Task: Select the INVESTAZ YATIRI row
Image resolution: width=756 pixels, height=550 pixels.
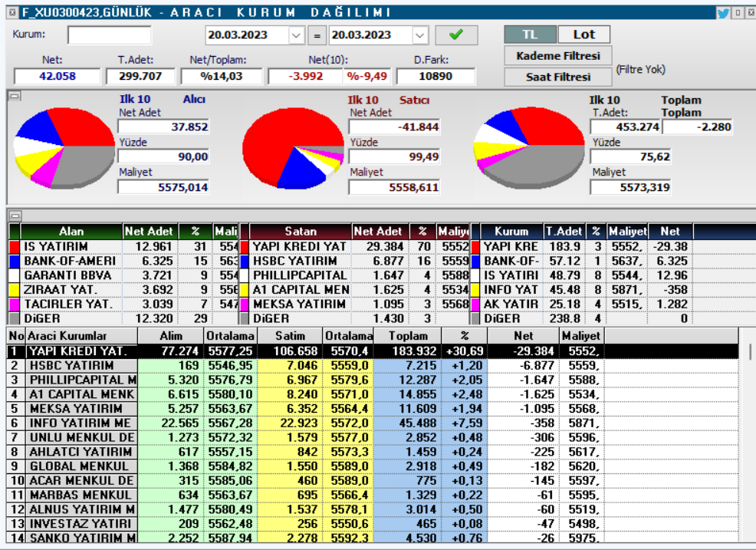Action: (x=372, y=524)
